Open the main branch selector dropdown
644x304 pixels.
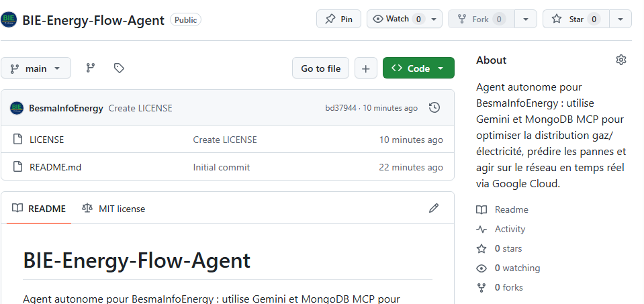(36, 68)
